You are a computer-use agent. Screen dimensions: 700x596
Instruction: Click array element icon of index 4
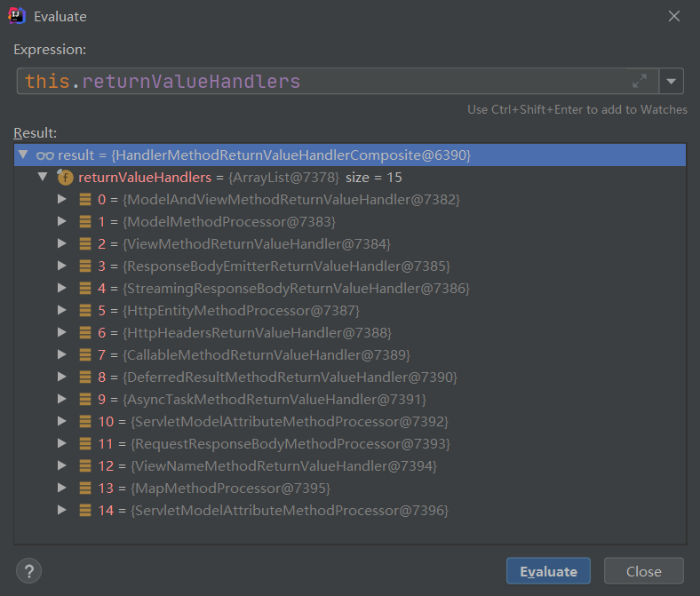(85, 288)
